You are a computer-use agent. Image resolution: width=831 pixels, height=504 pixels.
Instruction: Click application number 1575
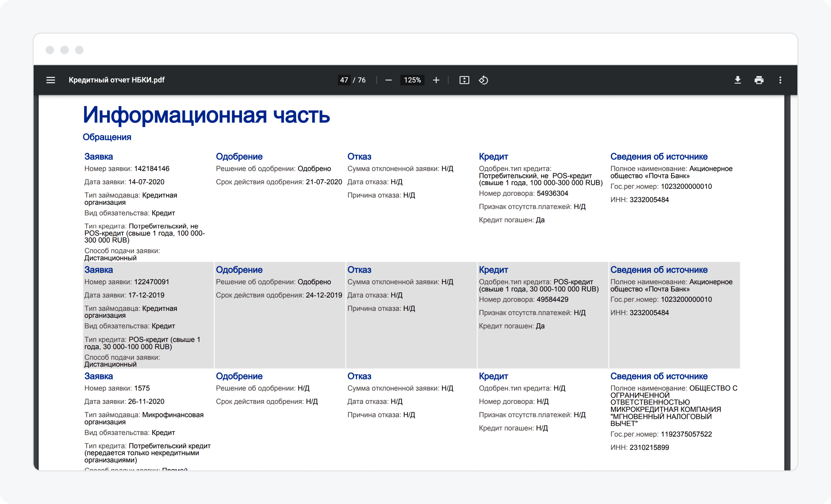pyautogui.click(x=142, y=388)
